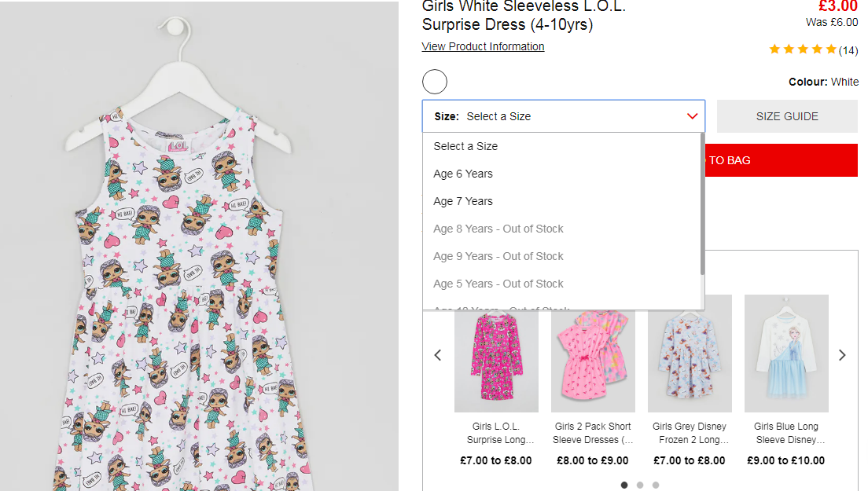Open Girls Blue Long Sleeve Disney title
The width and height of the screenshot is (868, 491).
click(x=786, y=433)
